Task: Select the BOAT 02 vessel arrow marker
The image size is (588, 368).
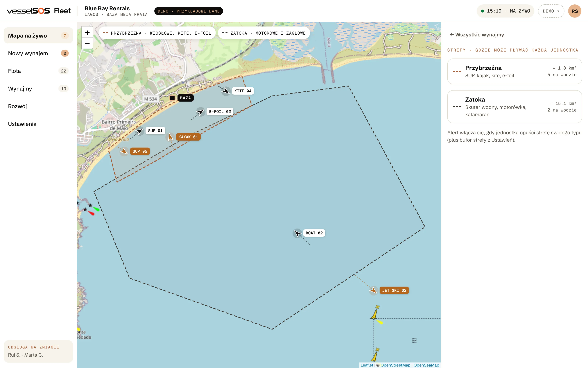Action: tap(297, 233)
